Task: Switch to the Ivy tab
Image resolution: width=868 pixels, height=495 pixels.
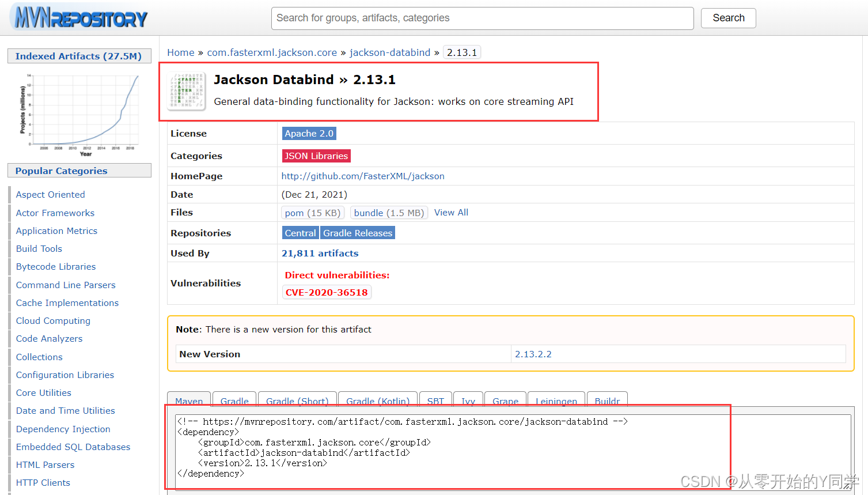Action: [x=468, y=399]
